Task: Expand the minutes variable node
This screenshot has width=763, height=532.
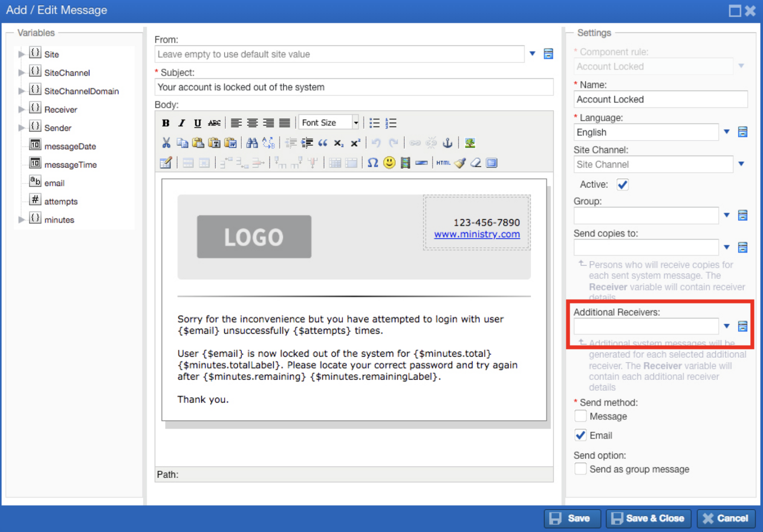Action: click(x=21, y=220)
